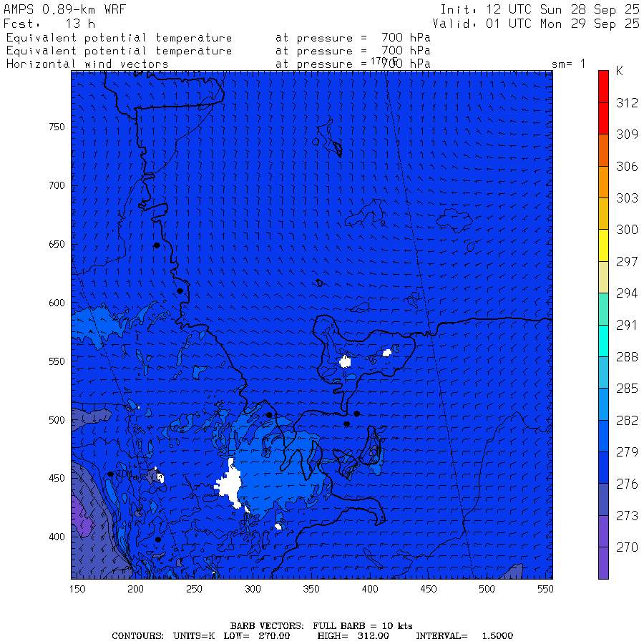Click the x-axis tick label 200

click(x=135, y=589)
